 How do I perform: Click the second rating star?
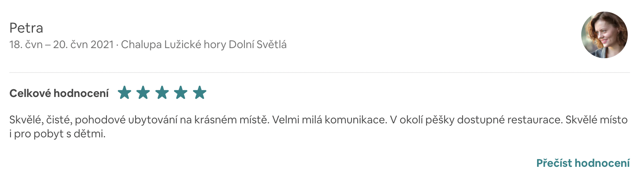pyautogui.click(x=143, y=93)
